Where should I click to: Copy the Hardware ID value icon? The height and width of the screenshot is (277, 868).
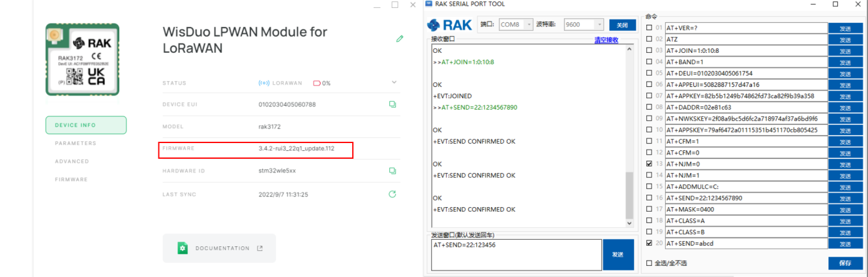click(x=393, y=171)
